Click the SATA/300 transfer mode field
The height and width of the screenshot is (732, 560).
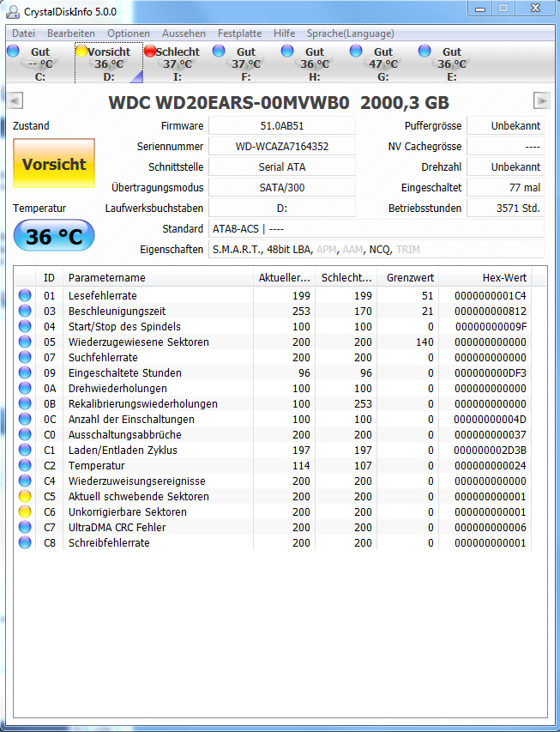pos(282,187)
